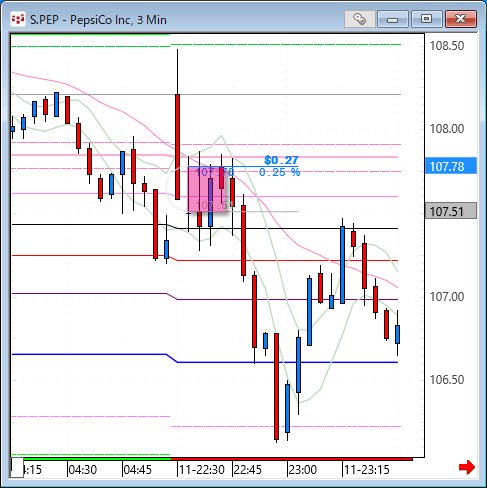487x488 pixels.
Task: Click the 108.00 price axis label
Action: (447, 129)
